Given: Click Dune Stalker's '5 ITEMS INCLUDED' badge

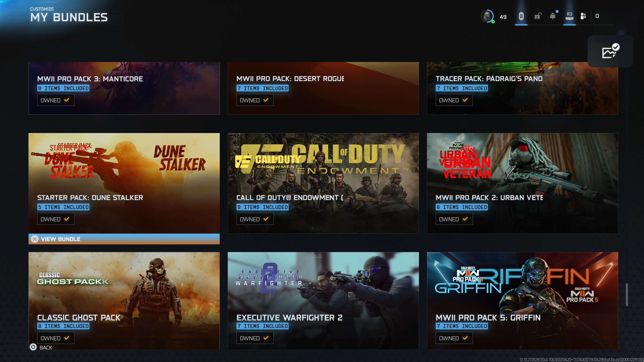Looking at the screenshot, I should point(63,207).
